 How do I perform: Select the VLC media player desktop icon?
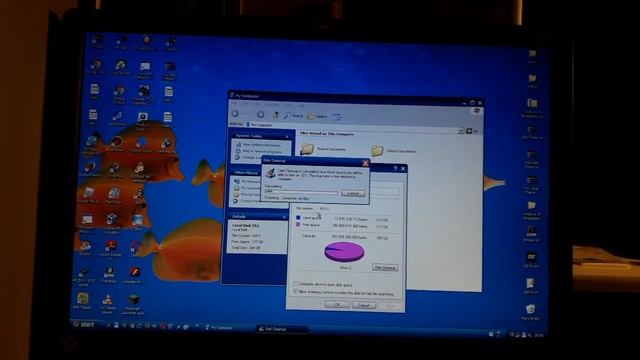(107, 304)
